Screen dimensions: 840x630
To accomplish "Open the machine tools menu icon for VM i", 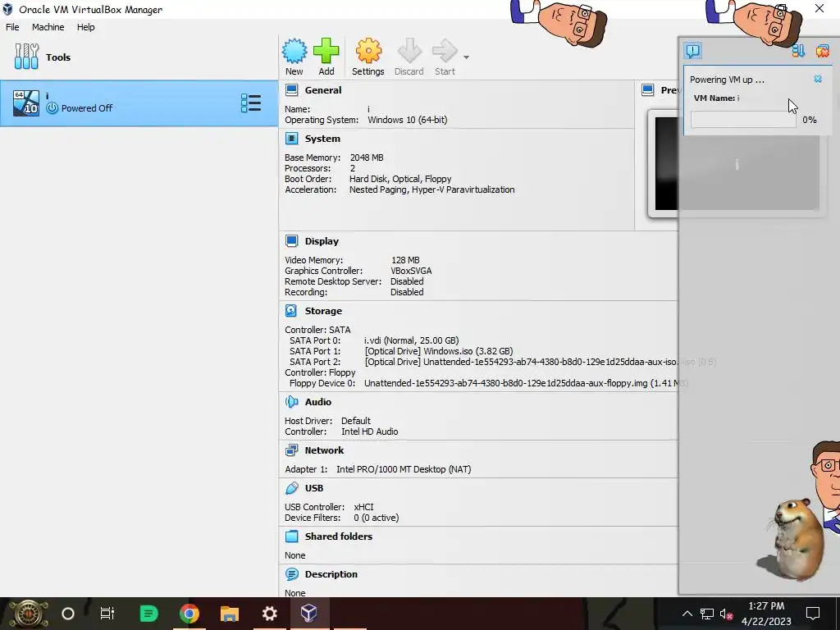I will [251, 103].
